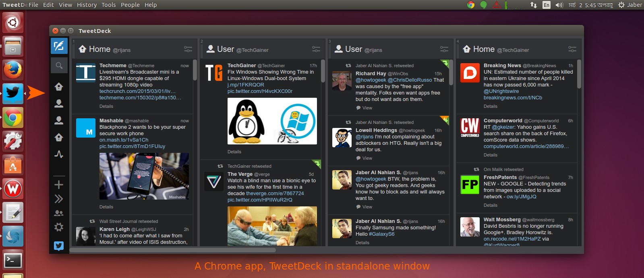Image resolution: width=644 pixels, height=278 pixels.
Task: Open the Activity pulse icon in sidebar
Action: 59,154
